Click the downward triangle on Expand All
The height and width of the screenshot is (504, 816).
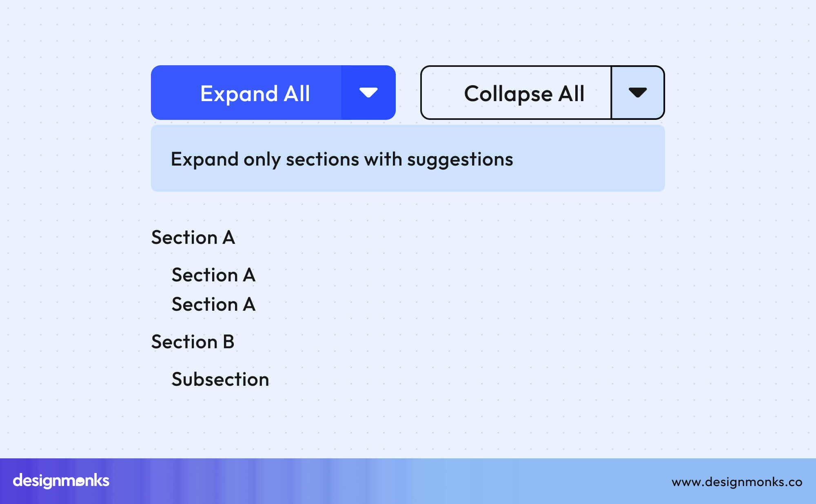368,93
